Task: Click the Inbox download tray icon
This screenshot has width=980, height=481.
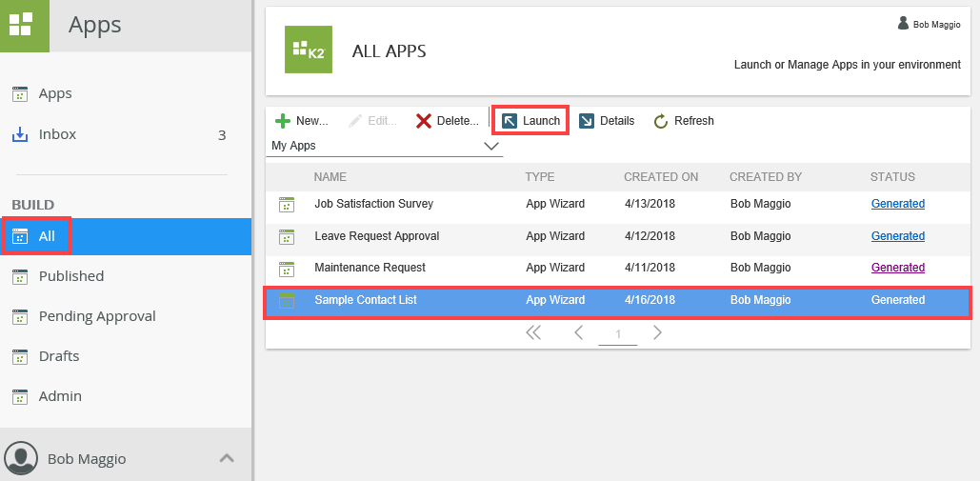Action: pos(19,134)
